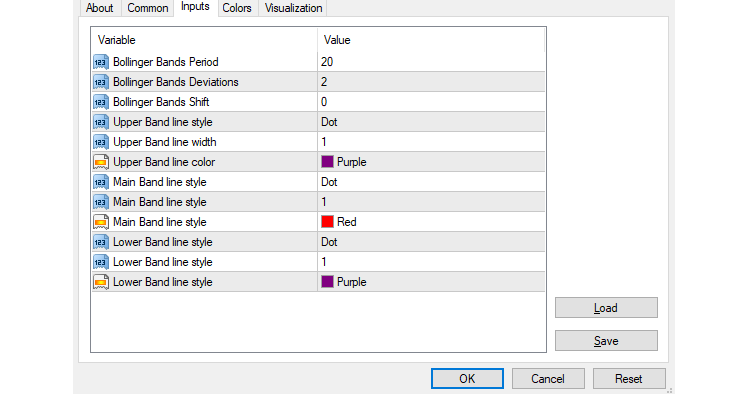Click the icon of Lower Band row valued Purple

pos(101,283)
